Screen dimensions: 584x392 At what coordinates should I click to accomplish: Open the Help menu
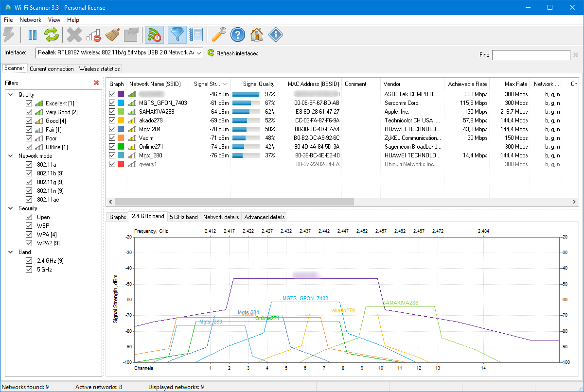[x=73, y=20]
